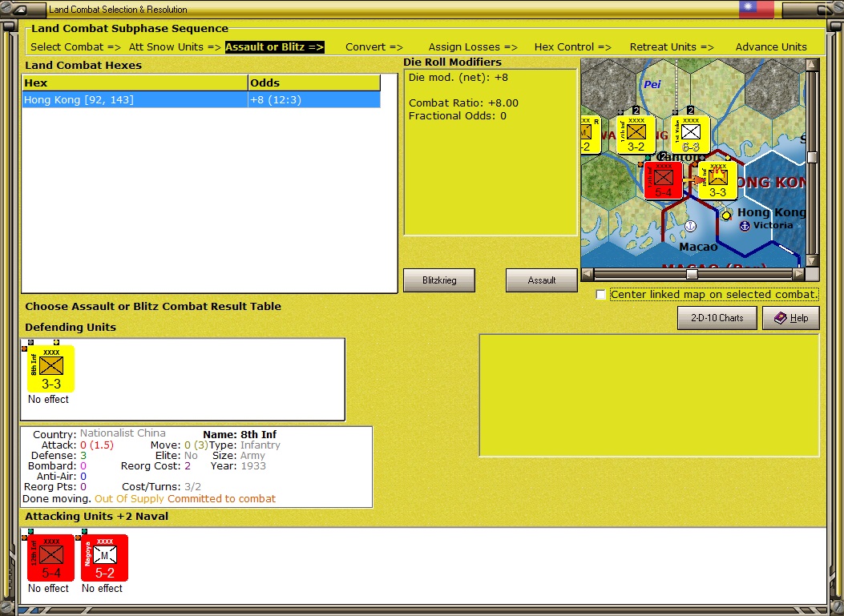The width and height of the screenshot is (844, 616).
Task: Click the Att Snow Units subphase step
Action: (175, 46)
